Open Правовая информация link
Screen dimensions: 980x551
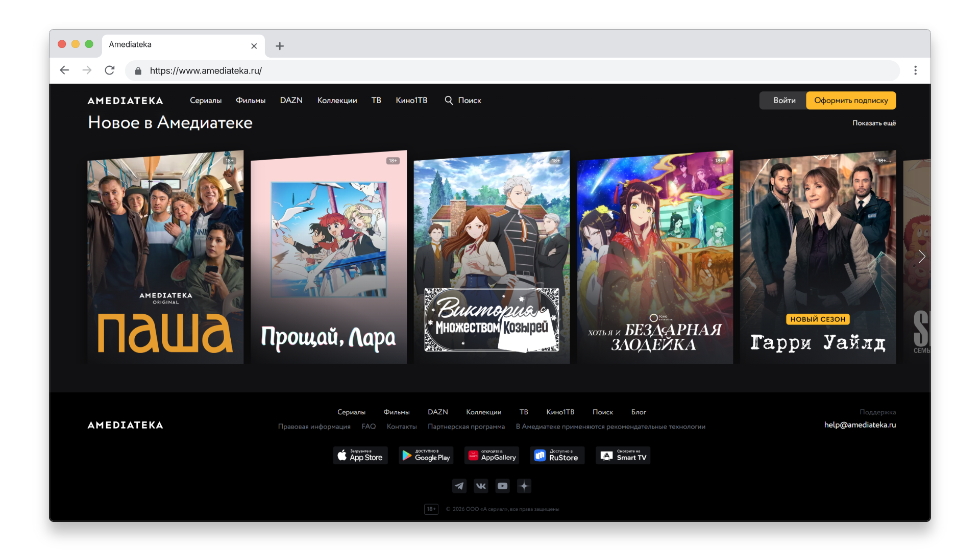tap(314, 427)
